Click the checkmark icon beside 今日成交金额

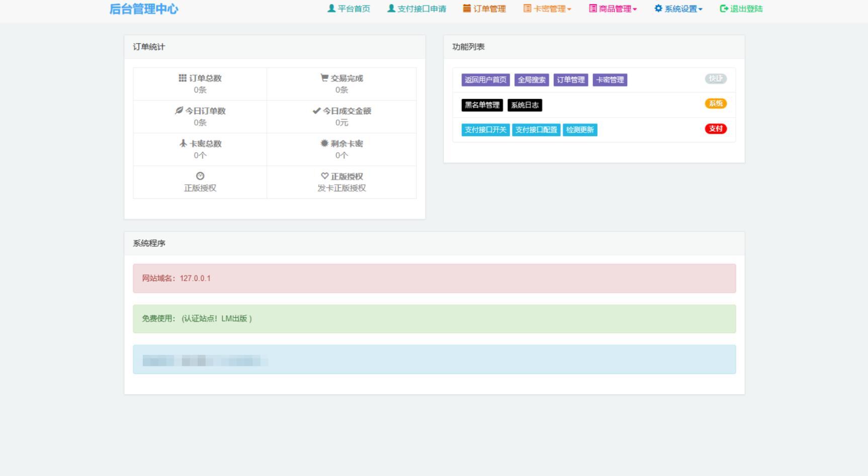[x=316, y=111]
